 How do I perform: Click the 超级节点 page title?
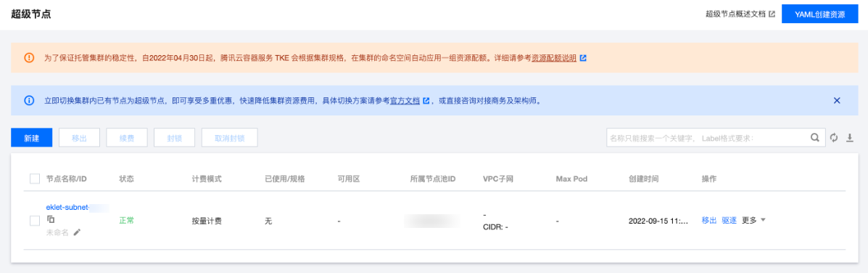[31, 15]
